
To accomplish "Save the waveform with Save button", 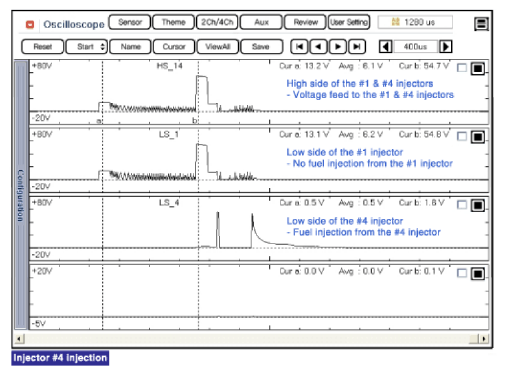I will [x=261, y=47].
